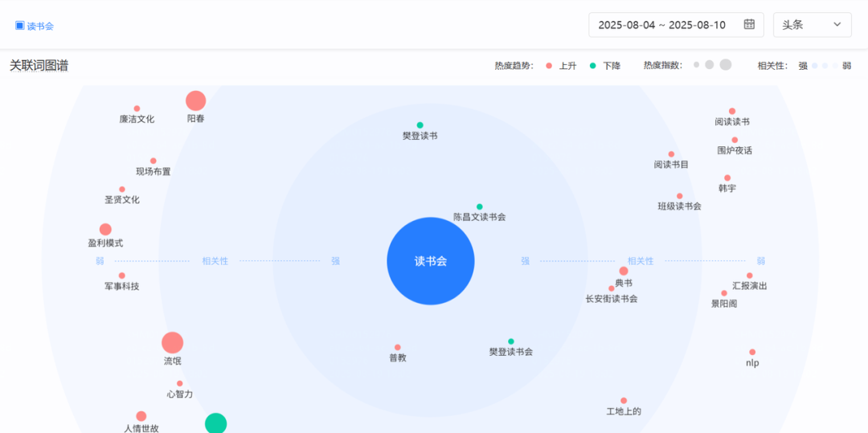Click the 韩宇 node dot
The width and height of the screenshot is (868, 433).
tap(727, 178)
